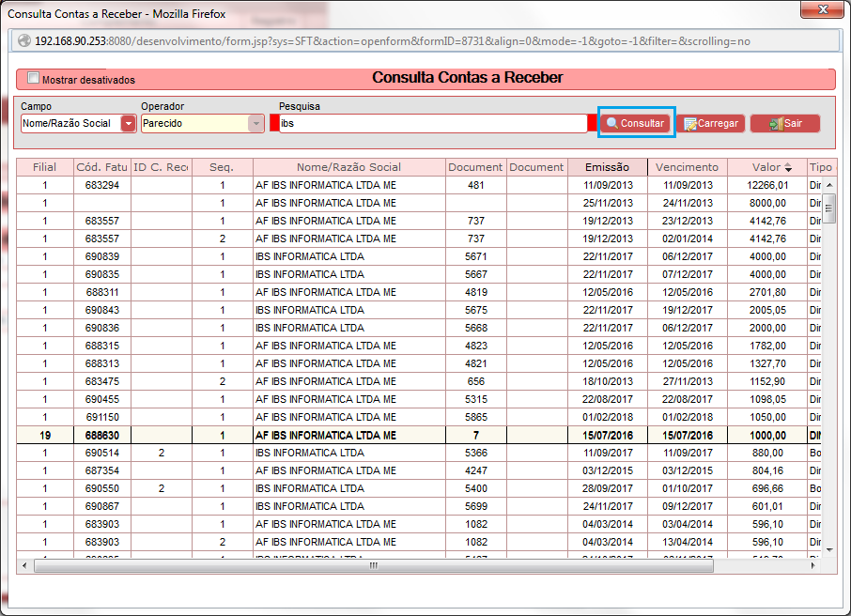Click the Seq. column header
851x616 pixels.
tap(222, 167)
